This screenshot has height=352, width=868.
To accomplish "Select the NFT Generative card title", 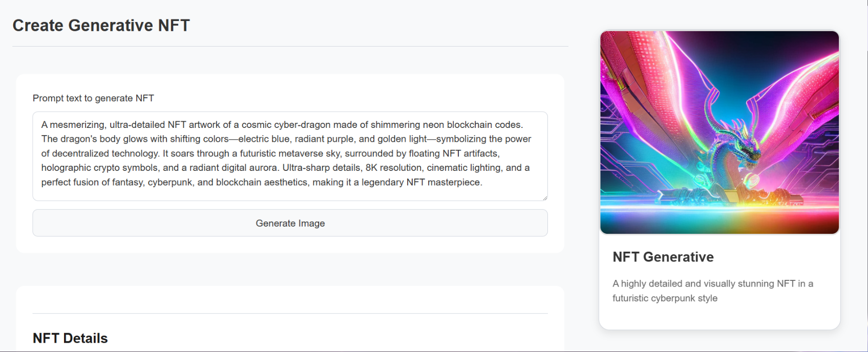I will click(x=663, y=257).
